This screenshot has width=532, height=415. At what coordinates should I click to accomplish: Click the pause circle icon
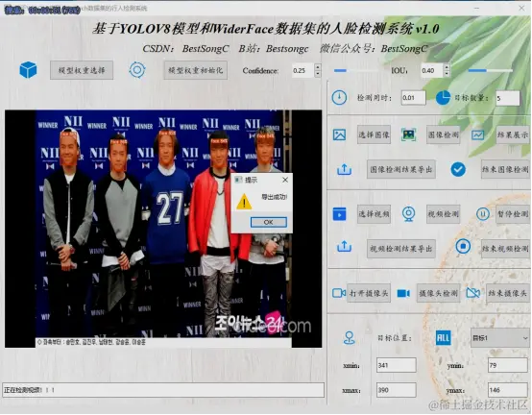(x=482, y=214)
